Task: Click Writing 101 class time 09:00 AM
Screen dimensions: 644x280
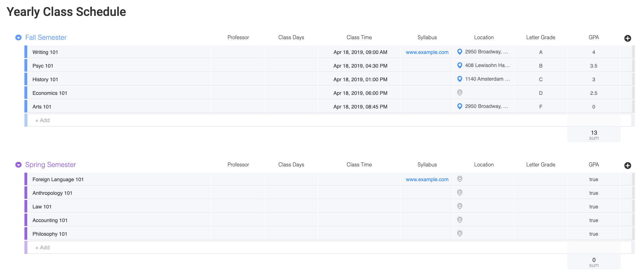Action: click(x=360, y=52)
